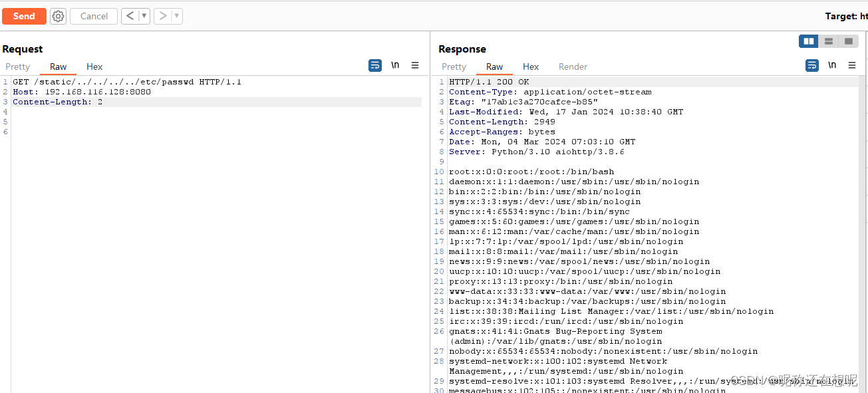Select the Response Pretty tab

tap(454, 66)
